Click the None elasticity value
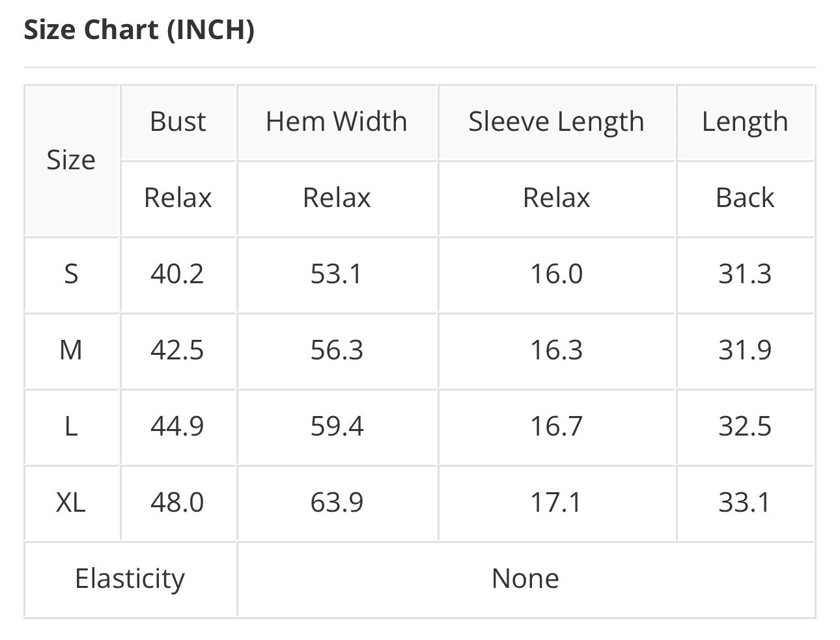Image resolution: width=840 pixels, height=640 pixels. click(x=525, y=578)
